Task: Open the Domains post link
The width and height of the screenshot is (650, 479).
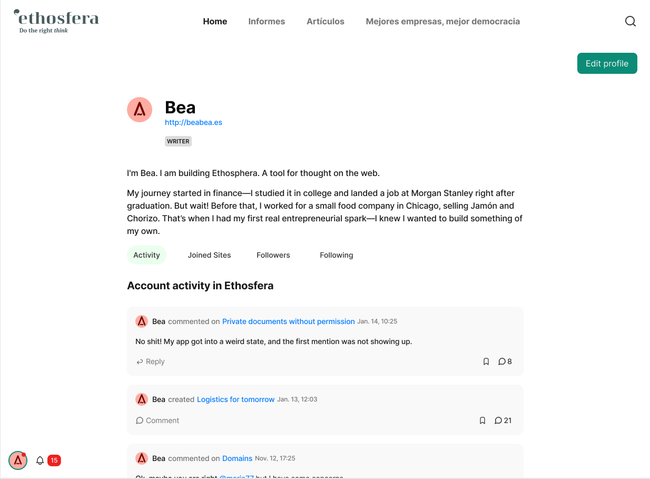Action: coord(237,459)
